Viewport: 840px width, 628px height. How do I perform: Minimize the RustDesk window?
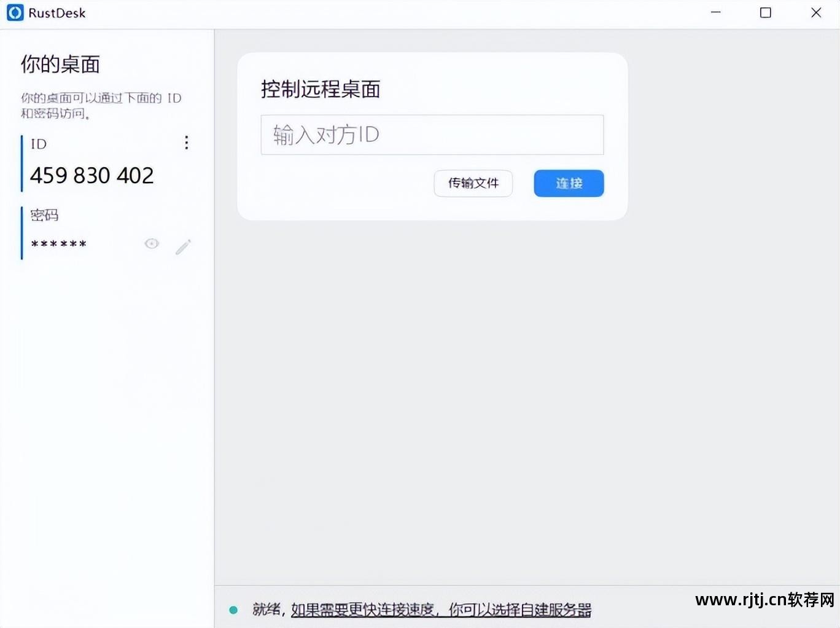click(x=715, y=12)
